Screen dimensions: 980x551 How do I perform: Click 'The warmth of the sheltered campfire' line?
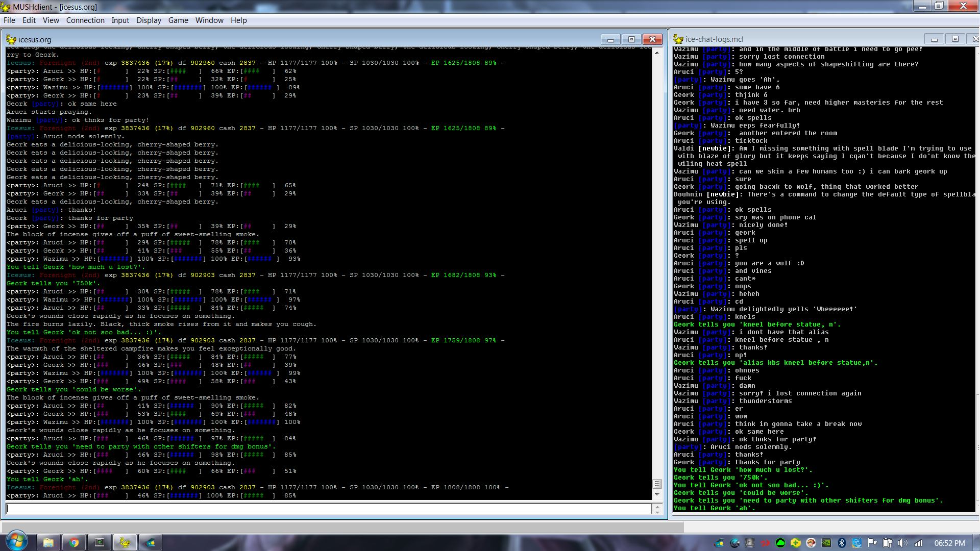[151, 348]
